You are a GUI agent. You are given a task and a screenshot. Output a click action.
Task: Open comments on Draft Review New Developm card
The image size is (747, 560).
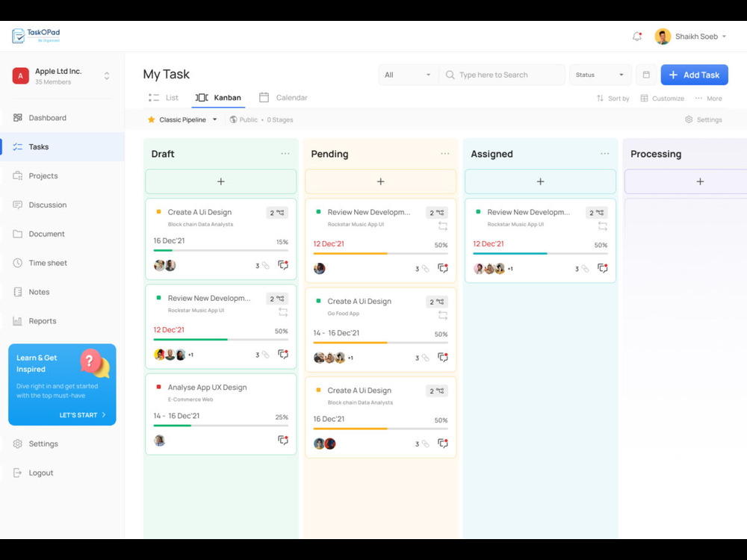(283, 354)
